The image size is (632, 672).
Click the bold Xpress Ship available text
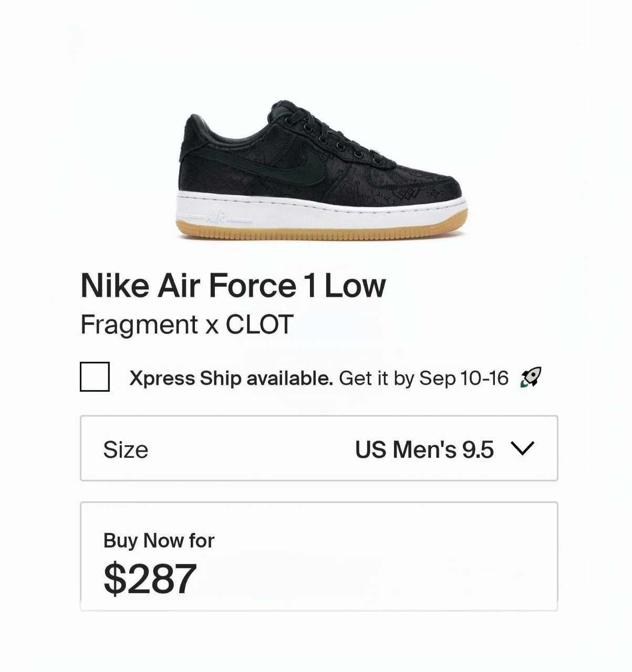pos(231,378)
